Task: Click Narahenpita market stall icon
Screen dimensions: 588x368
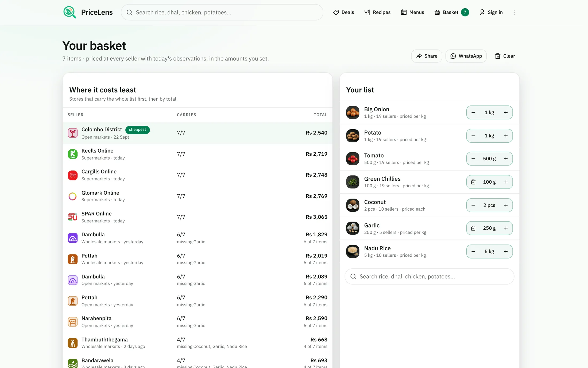Action: [73, 322]
